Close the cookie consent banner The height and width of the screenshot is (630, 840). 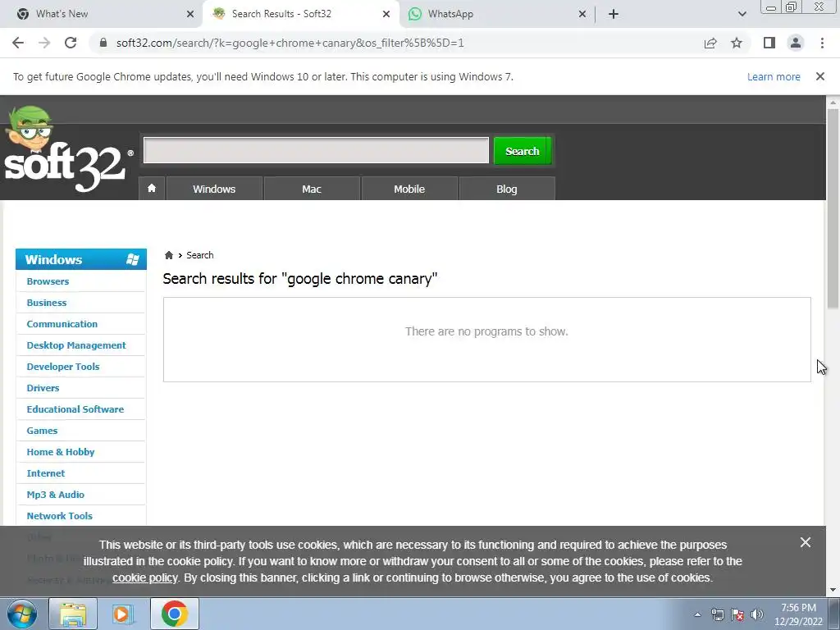tap(806, 542)
